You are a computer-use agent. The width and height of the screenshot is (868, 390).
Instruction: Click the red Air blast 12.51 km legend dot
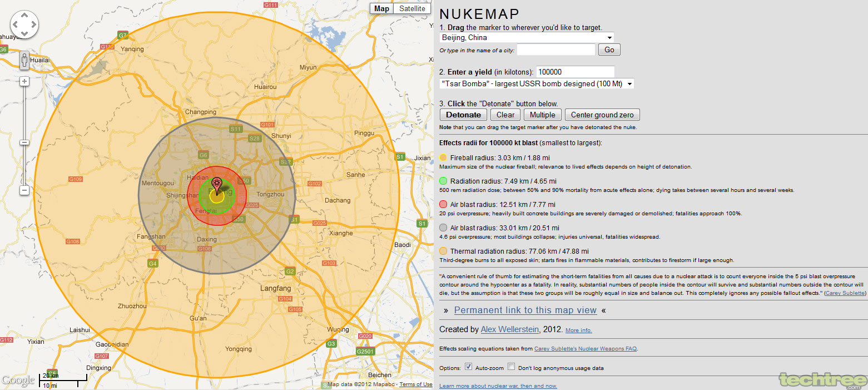point(443,204)
